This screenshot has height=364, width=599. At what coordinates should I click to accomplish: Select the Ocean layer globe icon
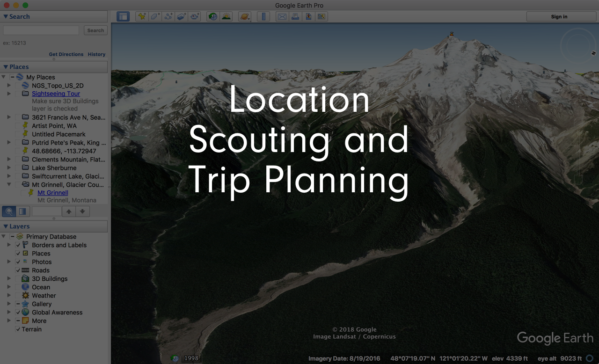coord(25,287)
